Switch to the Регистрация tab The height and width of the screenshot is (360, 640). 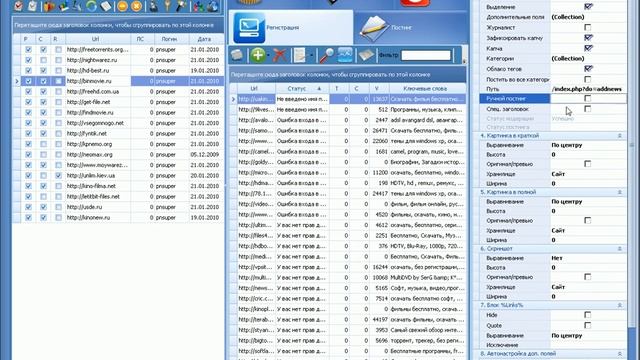coord(291,27)
